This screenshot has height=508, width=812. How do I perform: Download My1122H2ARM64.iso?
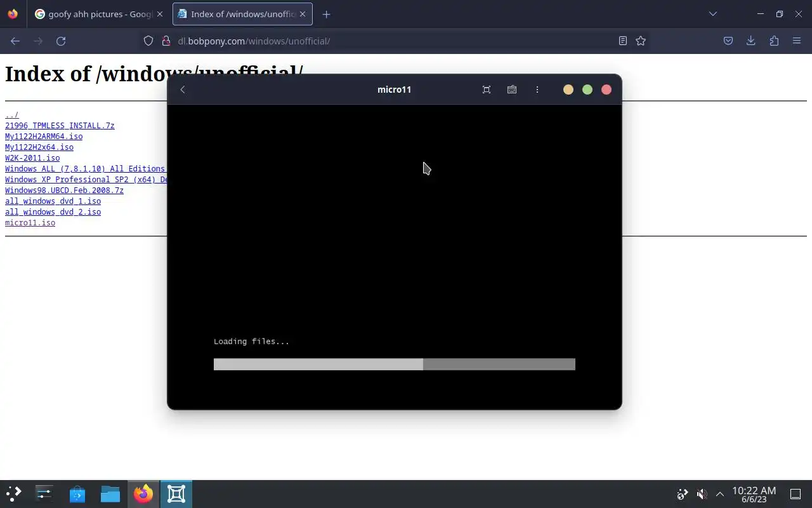(44, 137)
